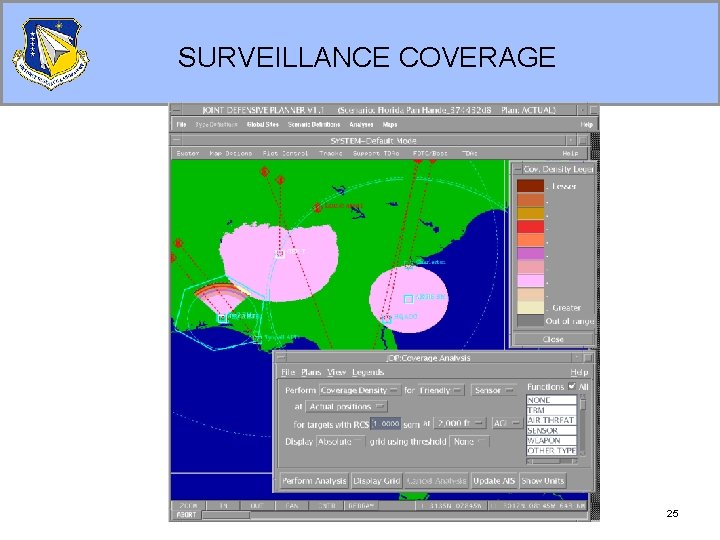Select TBM in Functions list

(551, 411)
